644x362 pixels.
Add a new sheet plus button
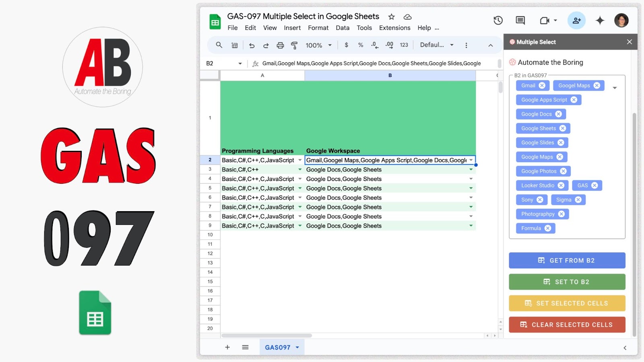(x=227, y=347)
